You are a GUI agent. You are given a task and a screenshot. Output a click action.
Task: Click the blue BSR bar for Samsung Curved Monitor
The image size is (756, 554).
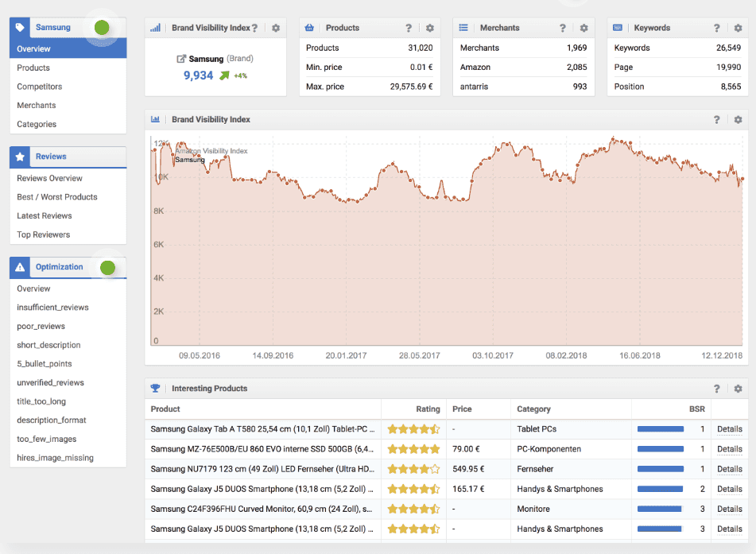660,509
